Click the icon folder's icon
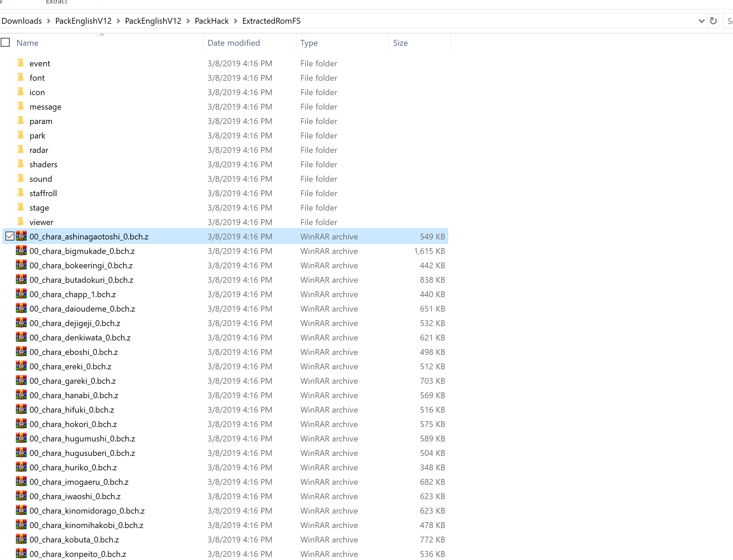Screen dimensions: 733x560 pos(21,92)
